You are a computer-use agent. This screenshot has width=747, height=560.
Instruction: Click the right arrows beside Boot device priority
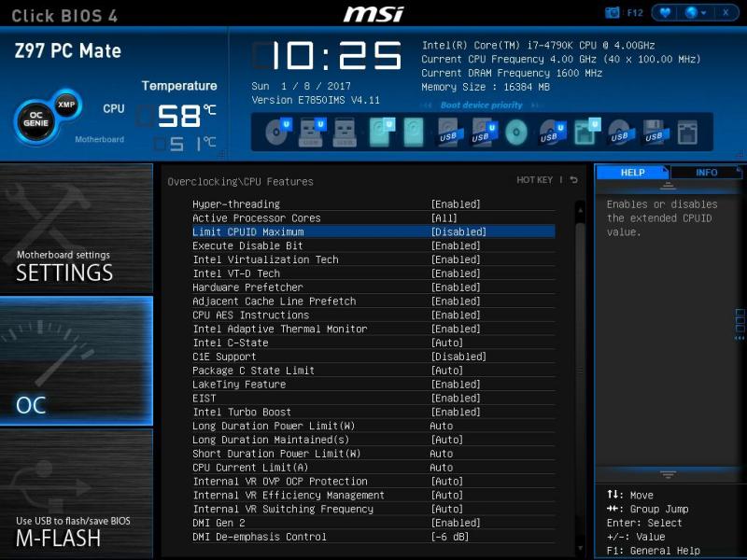point(536,105)
